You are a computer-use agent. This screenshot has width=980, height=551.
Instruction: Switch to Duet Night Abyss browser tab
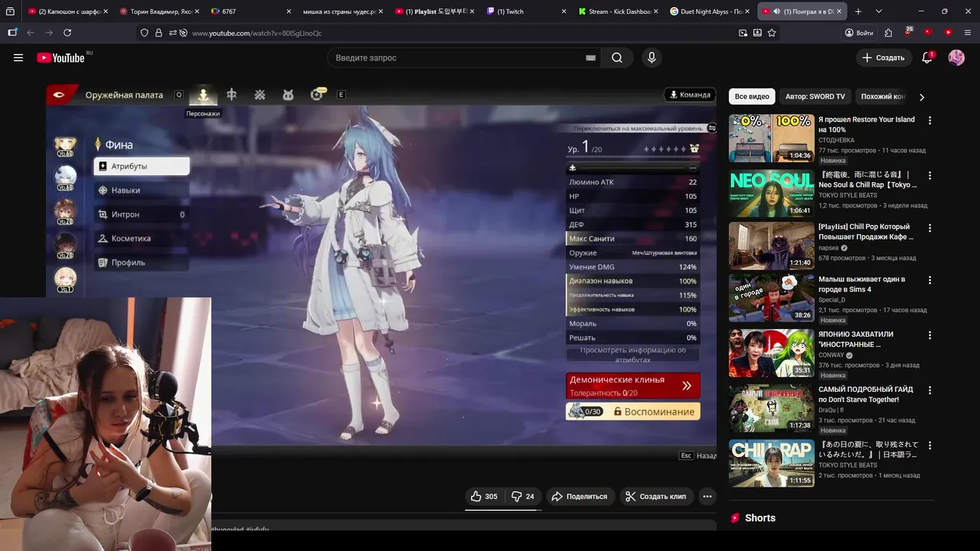pos(709,11)
